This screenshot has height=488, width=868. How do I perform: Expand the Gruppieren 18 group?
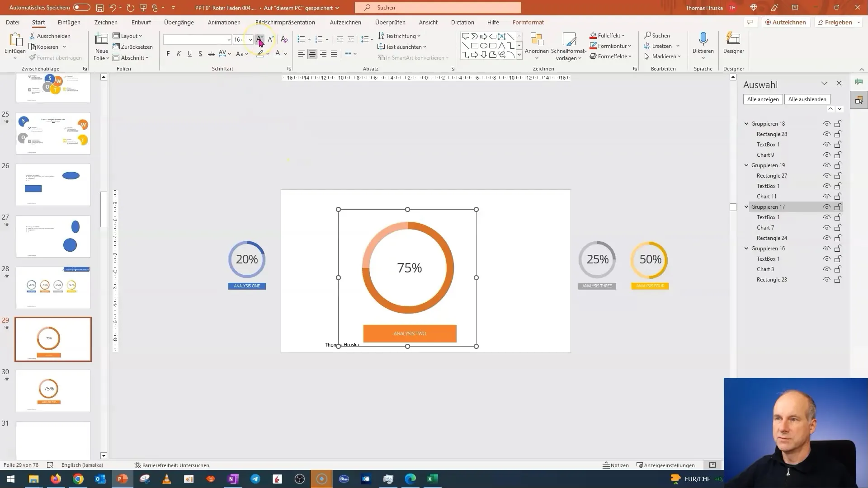click(x=747, y=123)
